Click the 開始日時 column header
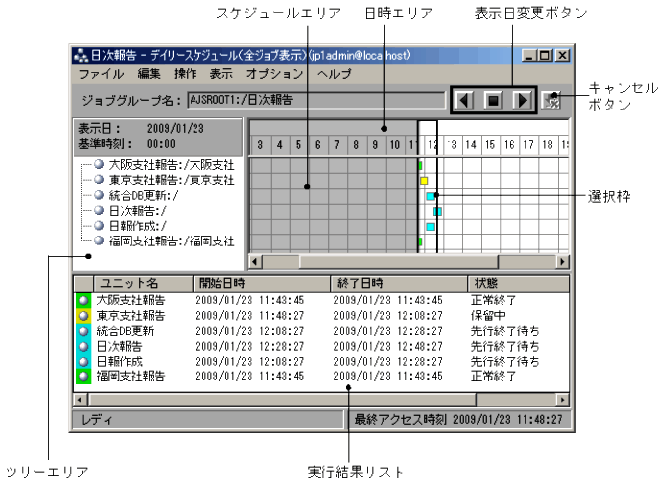 click(x=262, y=283)
